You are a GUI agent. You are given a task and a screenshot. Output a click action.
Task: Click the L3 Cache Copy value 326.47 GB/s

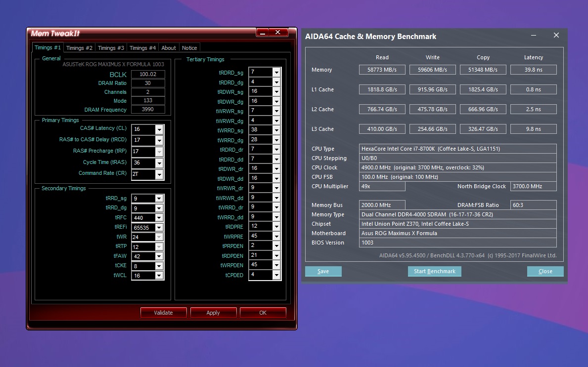coord(483,129)
